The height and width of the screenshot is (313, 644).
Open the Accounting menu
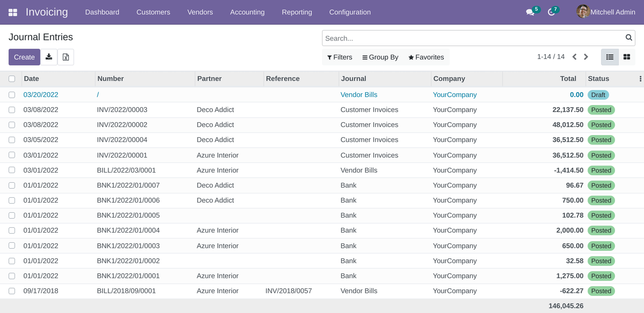[247, 12]
